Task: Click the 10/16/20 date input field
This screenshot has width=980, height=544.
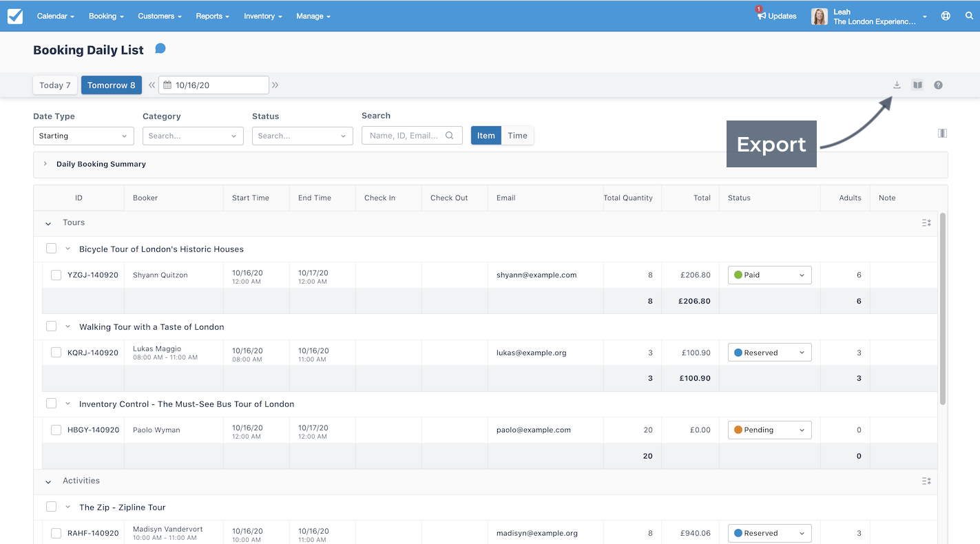Action: tap(213, 85)
